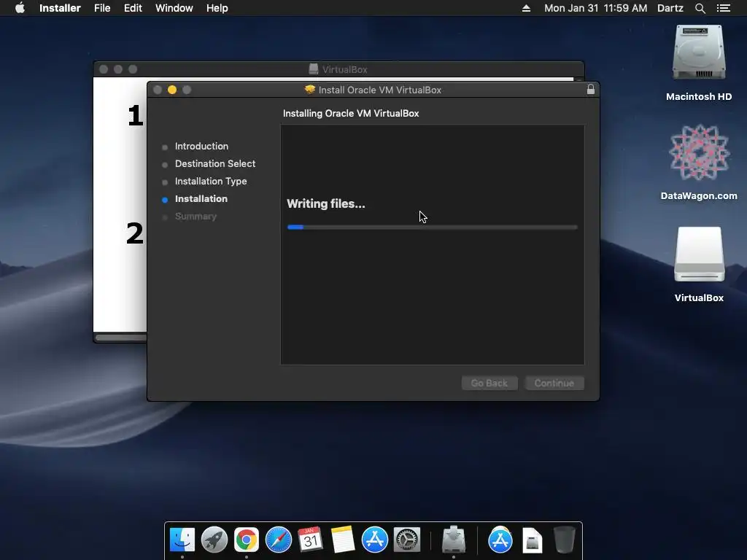
Task: Open System Preferences gear in Dock
Action: pyautogui.click(x=407, y=540)
